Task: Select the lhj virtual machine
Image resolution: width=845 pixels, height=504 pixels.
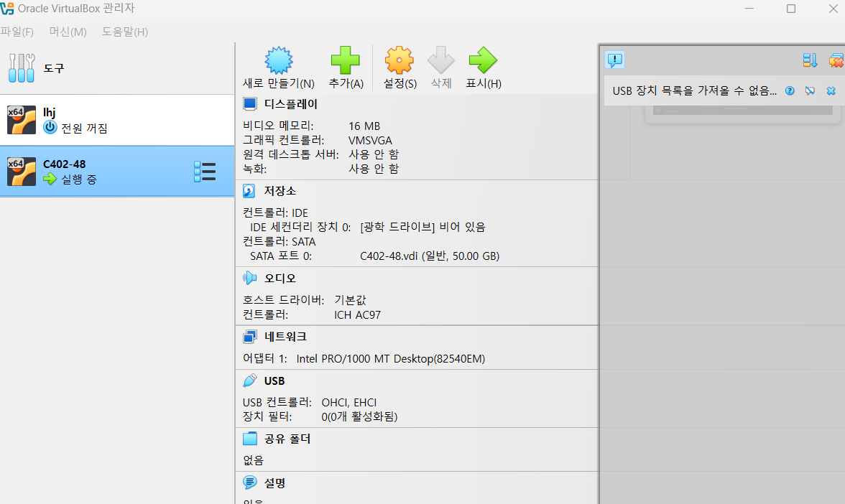Action: point(118,120)
